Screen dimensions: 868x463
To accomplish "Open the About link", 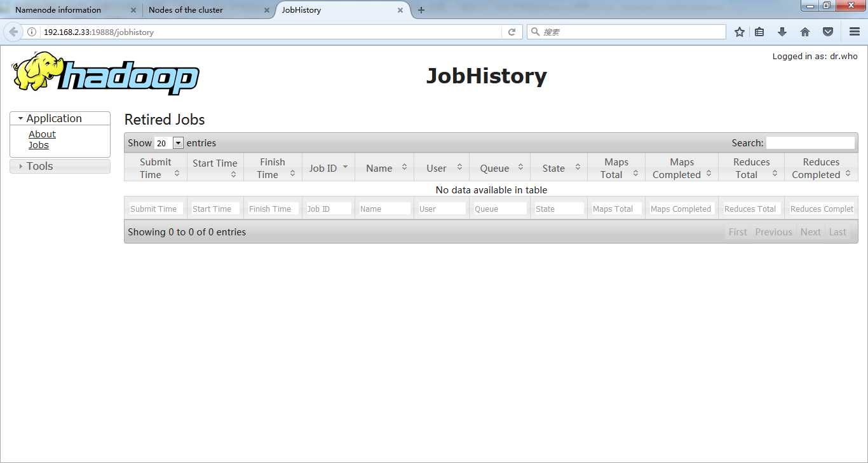I will point(42,134).
